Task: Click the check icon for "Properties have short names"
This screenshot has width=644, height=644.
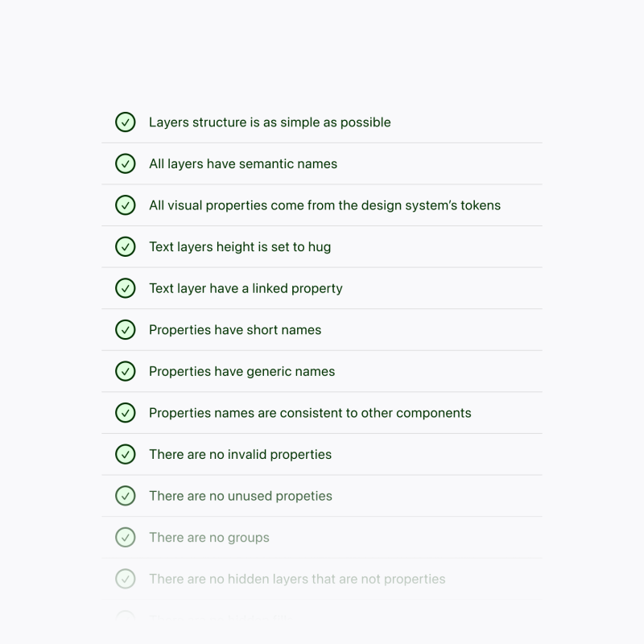Action: tap(126, 329)
